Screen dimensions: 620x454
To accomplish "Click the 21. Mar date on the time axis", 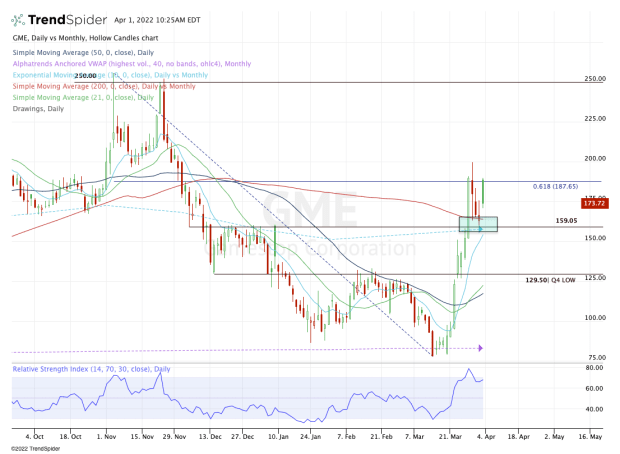I will click(x=449, y=437).
